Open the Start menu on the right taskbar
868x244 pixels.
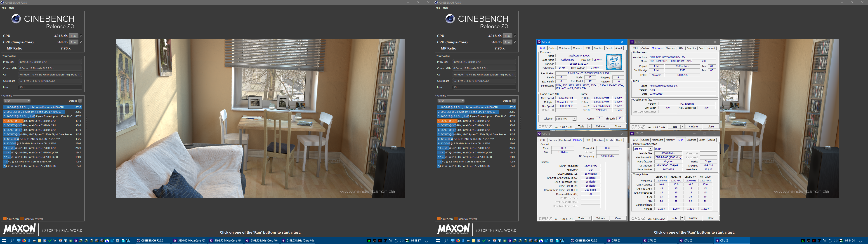(x=438, y=241)
